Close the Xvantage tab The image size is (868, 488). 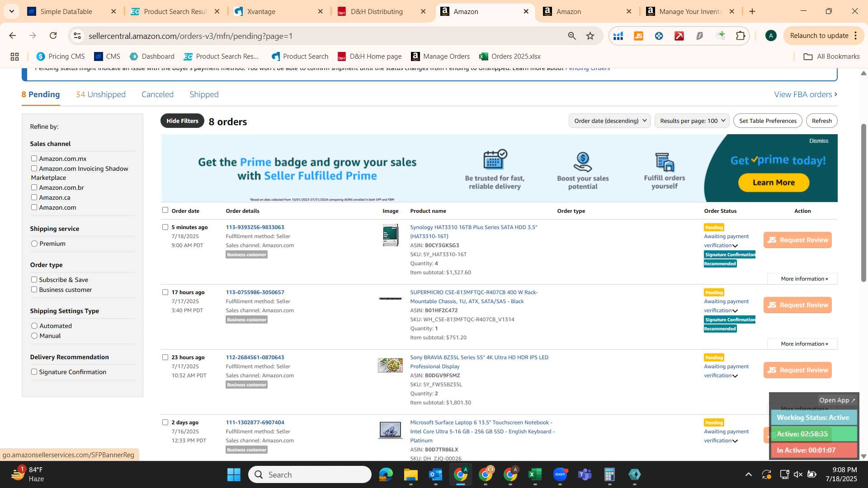(x=321, y=11)
